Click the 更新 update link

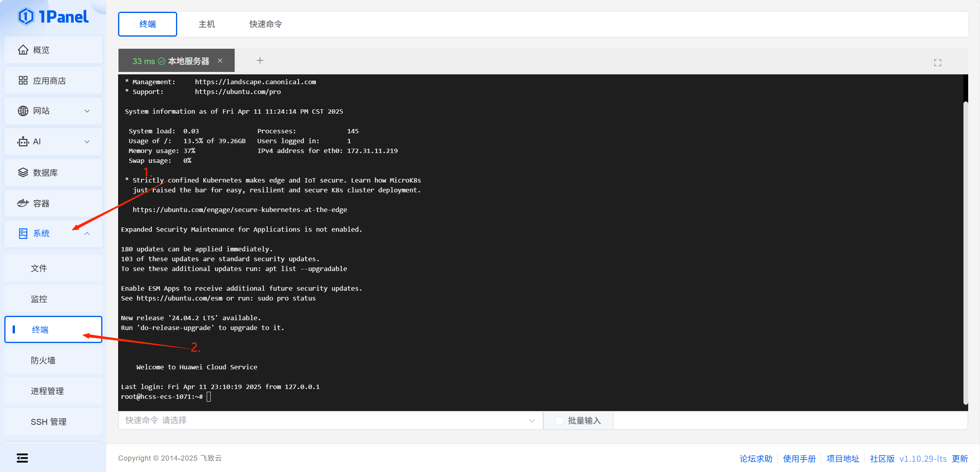click(x=960, y=459)
